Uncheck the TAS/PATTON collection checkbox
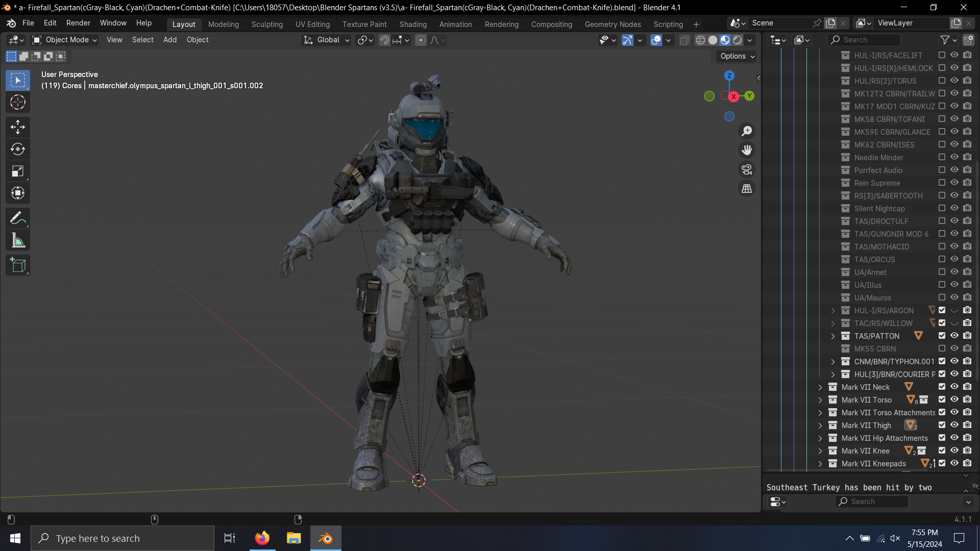Image resolution: width=980 pixels, height=551 pixels. (x=942, y=336)
